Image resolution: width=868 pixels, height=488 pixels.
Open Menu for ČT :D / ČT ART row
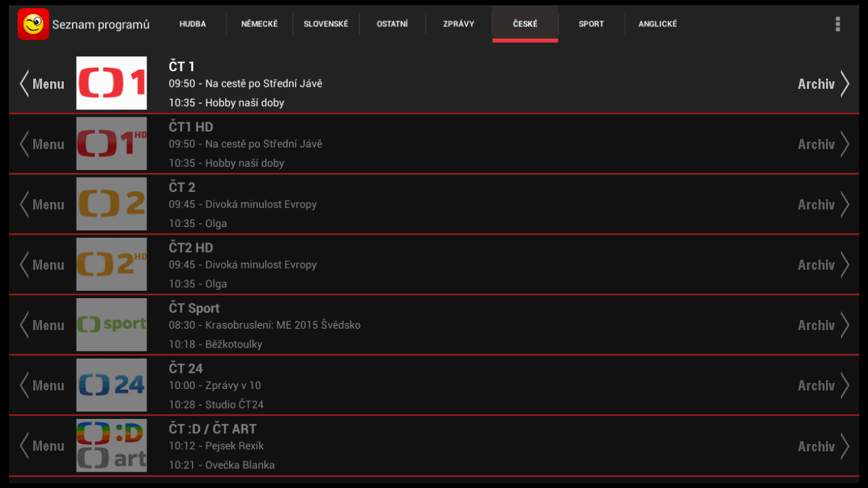pos(42,446)
